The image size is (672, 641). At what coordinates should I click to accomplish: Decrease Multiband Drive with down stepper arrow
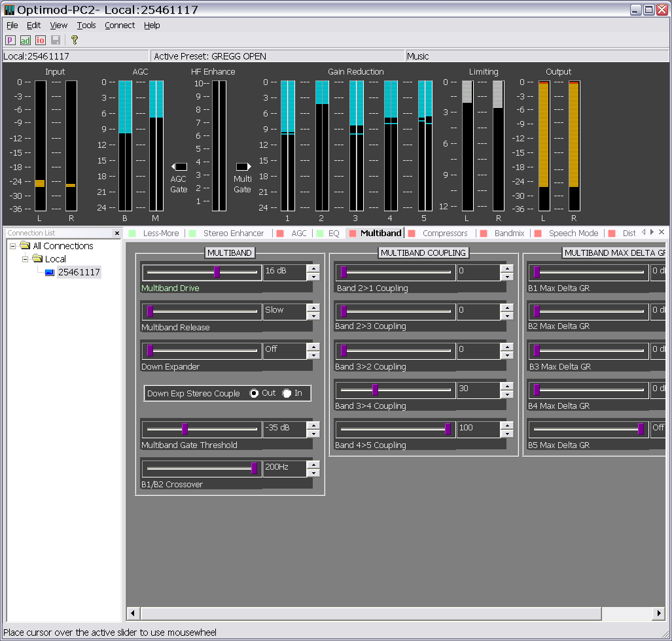(313, 277)
